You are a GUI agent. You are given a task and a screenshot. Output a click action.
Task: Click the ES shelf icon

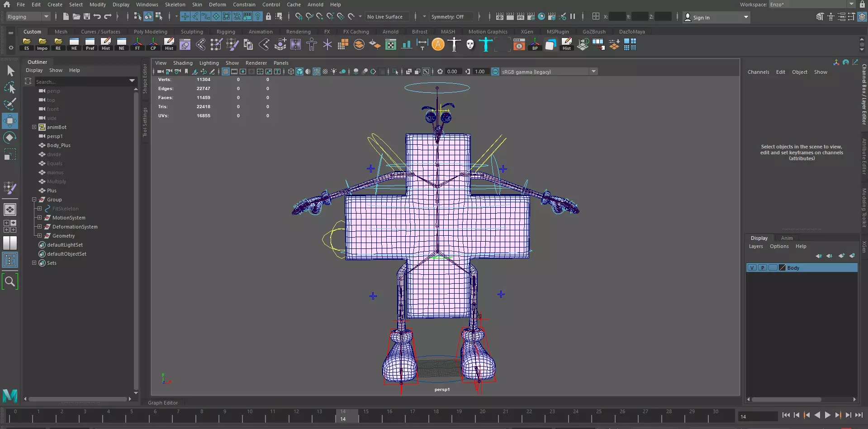pos(27,44)
